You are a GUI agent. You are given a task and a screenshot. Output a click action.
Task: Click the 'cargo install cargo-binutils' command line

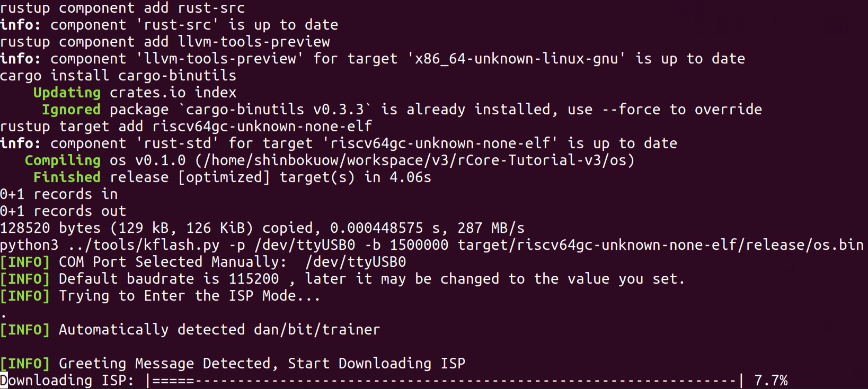pyautogui.click(x=118, y=76)
